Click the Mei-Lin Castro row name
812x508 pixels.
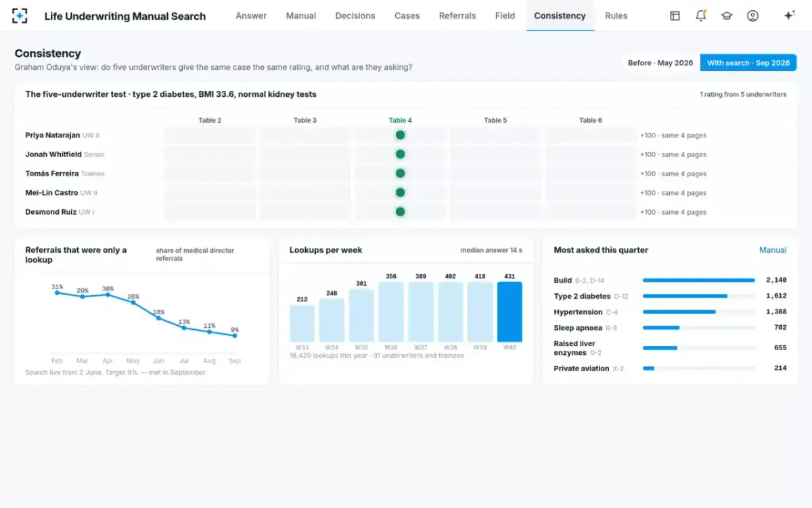click(x=51, y=192)
